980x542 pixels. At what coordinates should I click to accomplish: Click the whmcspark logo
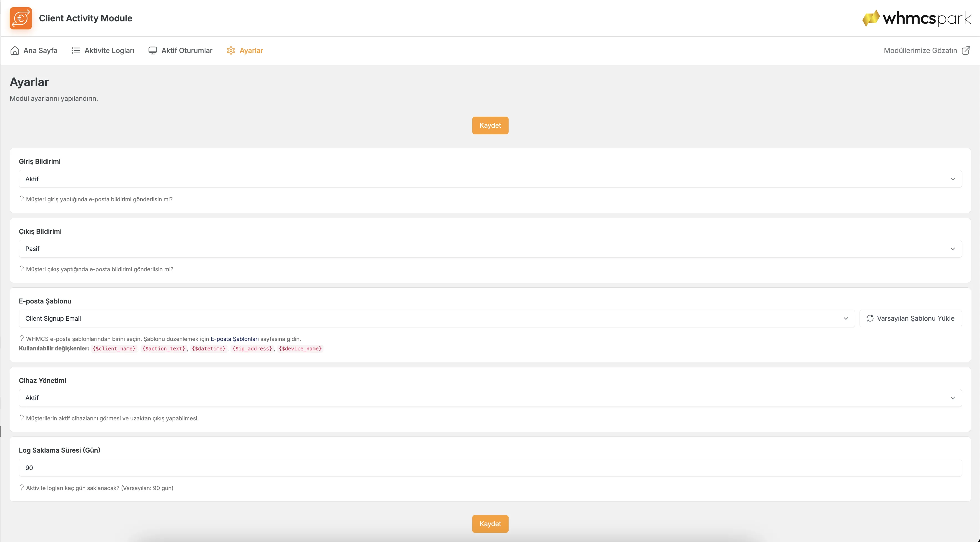[x=916, y=18]
